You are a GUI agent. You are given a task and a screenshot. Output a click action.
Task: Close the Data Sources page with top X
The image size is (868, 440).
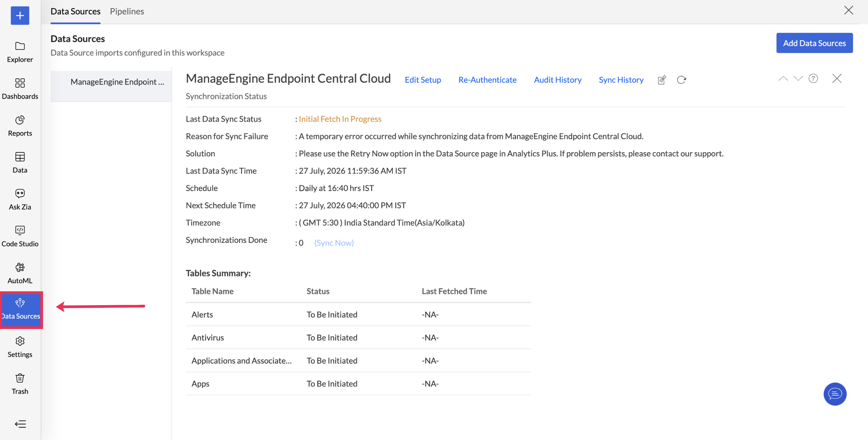click(x=848, y=10)
